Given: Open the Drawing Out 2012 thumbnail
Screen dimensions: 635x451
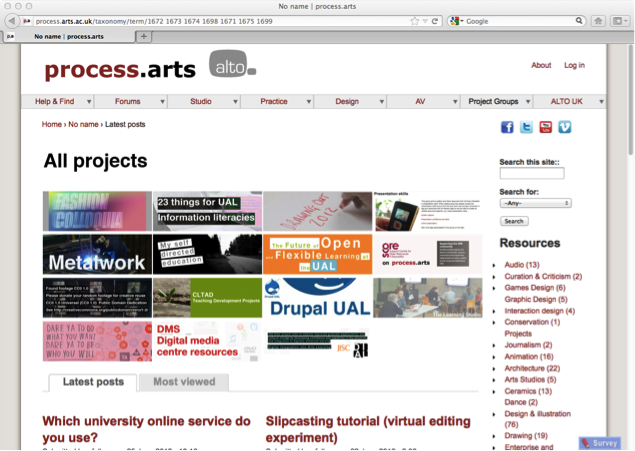Looking at the screenshot, I should tap(318, 211).
